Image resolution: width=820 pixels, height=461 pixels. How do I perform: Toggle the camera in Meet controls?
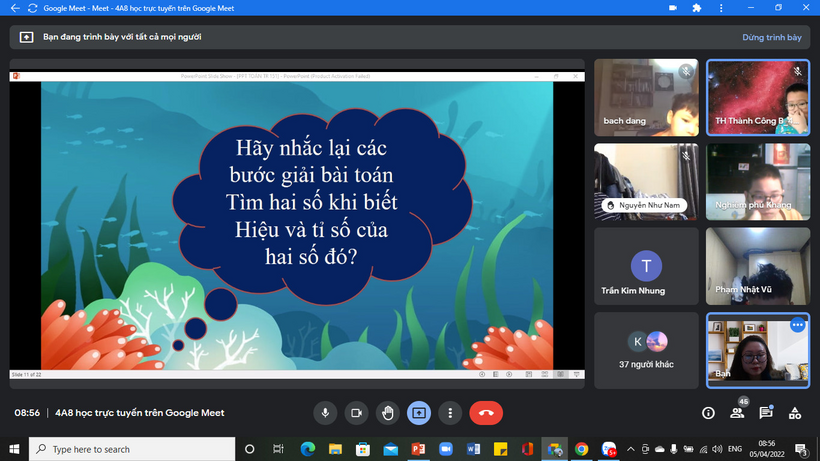pos(355,412)
